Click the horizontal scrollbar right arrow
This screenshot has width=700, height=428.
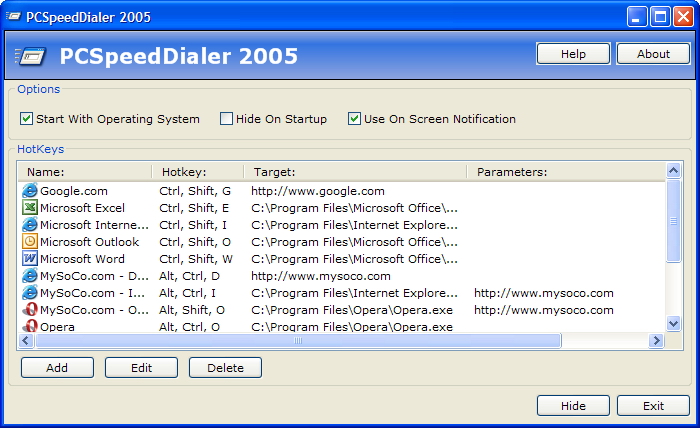click(x=657, y=341)
